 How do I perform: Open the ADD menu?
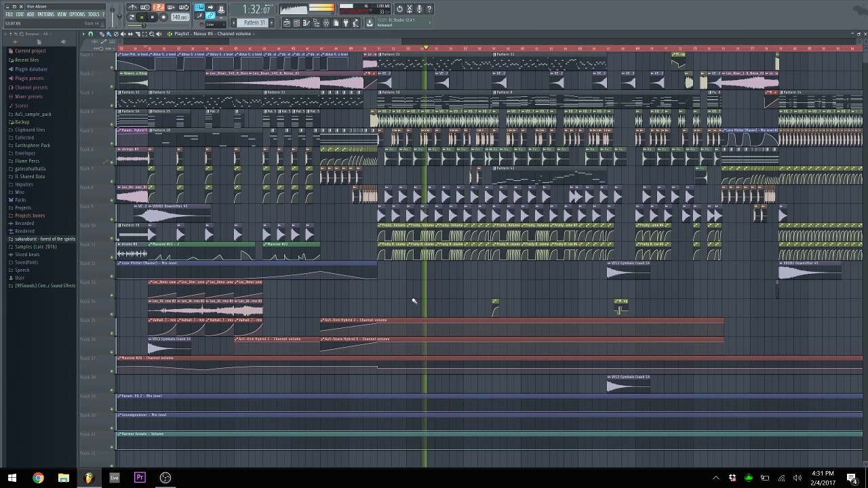pyautogui.click(x=31, y=14)
